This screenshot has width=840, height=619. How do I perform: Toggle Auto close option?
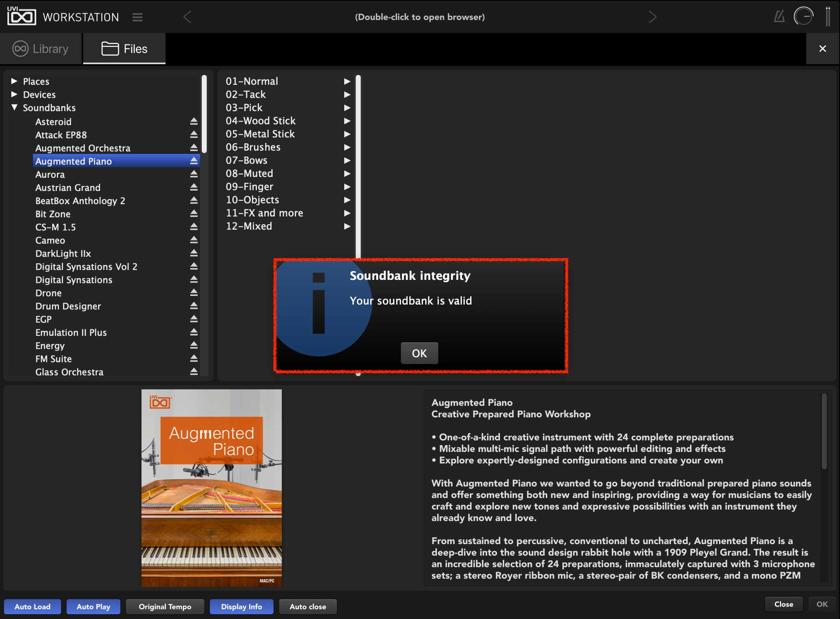308,606
